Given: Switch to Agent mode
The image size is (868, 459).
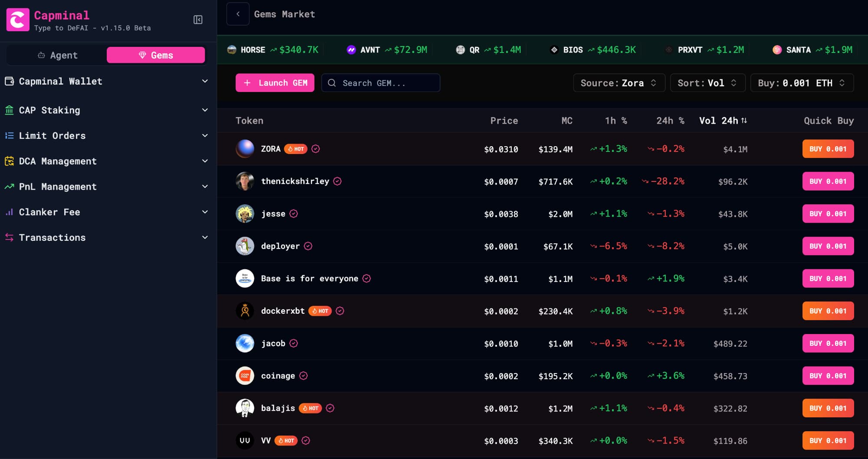Looking at the screenshot, I should [x=57, y=55].
